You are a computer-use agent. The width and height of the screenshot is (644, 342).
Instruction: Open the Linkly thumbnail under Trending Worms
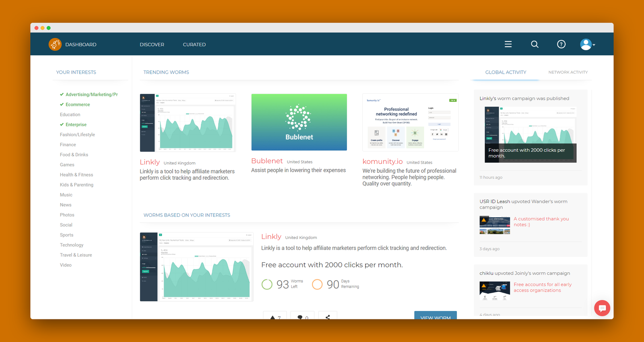pyautogui.click(x=188, y=123)
